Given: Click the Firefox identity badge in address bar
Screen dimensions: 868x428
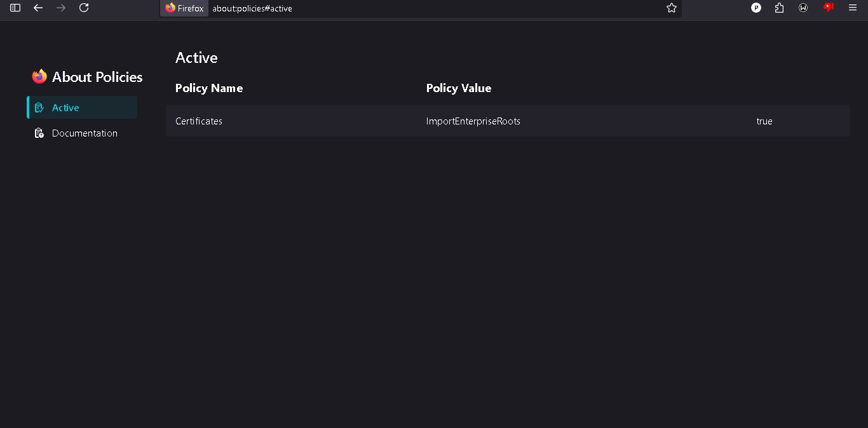Looking at the screenshot, I should tap(184, 8).
